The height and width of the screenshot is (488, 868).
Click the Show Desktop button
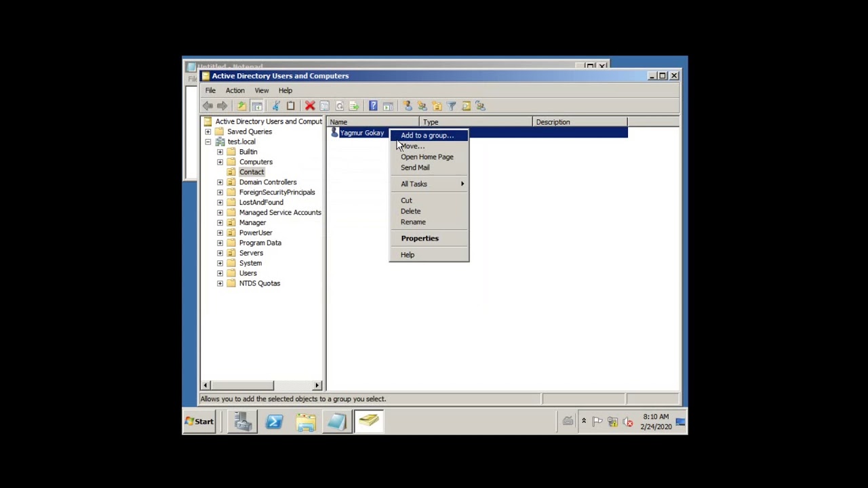[x=680, y=422]
